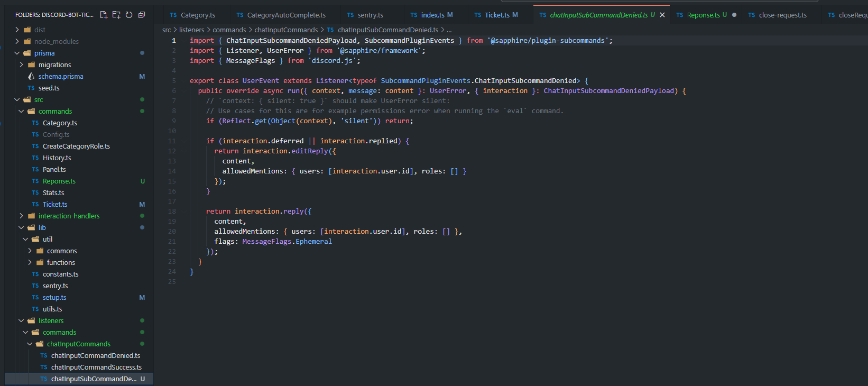Click the TS icon beside CreateCategoryRole.ts
This screenshot has width=868, height=386.
(35, 146)
